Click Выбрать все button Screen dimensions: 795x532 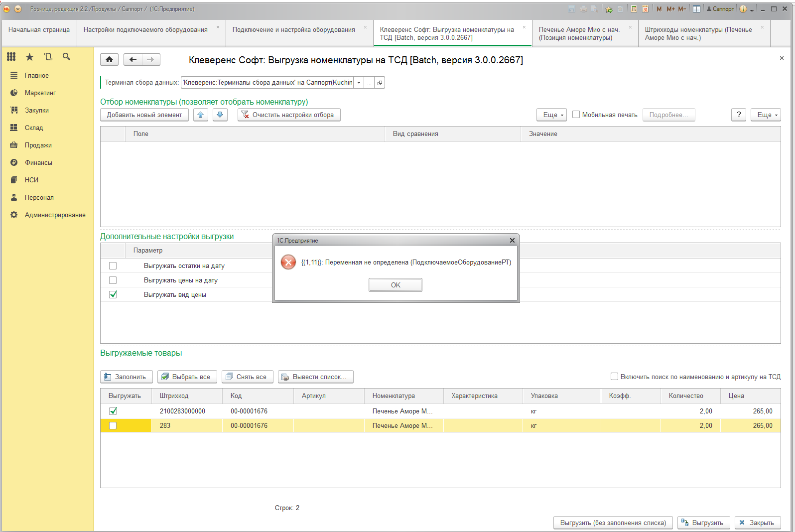pyautogui.click(x=187, y=377)
